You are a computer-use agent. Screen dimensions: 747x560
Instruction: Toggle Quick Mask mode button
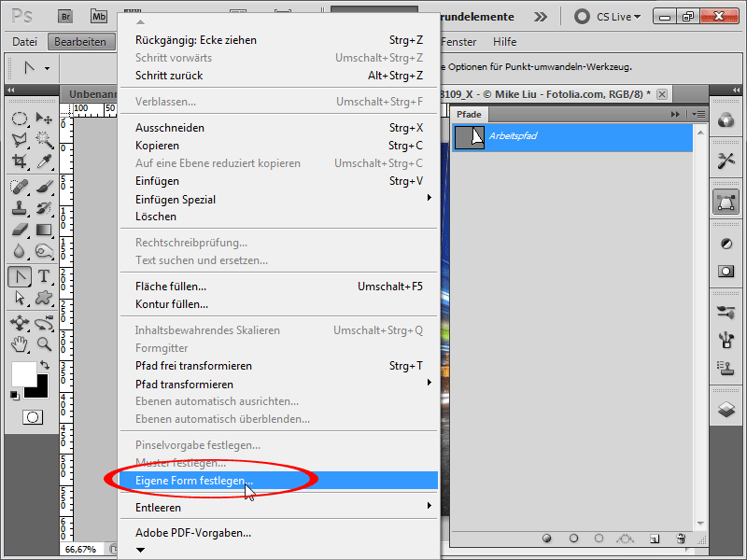[x=33, y=417]
